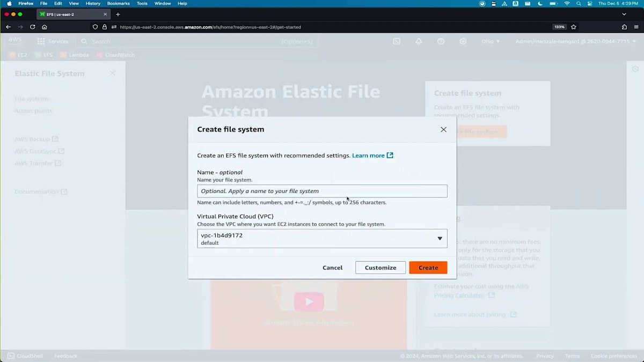Click the 133% zoom level badge

point(559,27)
